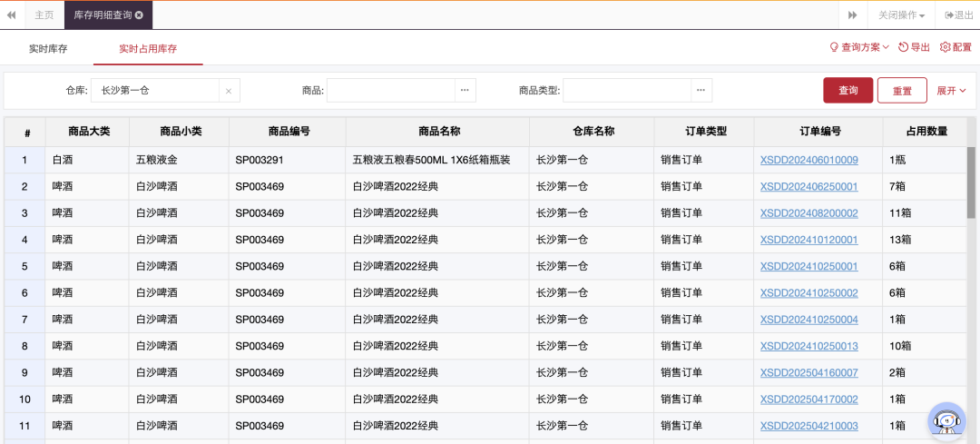The width and height of the screenshot is (980, 444).
Task: Click the 五粮液金 subcategory cell
Action: tap(180, 160)
